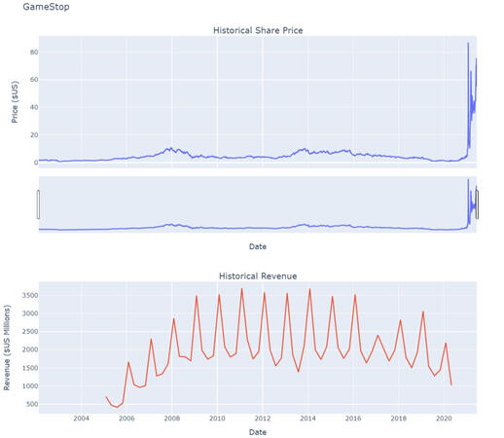
Task: Click the Date label under revenue chart
Action: [x=258, y=432]
